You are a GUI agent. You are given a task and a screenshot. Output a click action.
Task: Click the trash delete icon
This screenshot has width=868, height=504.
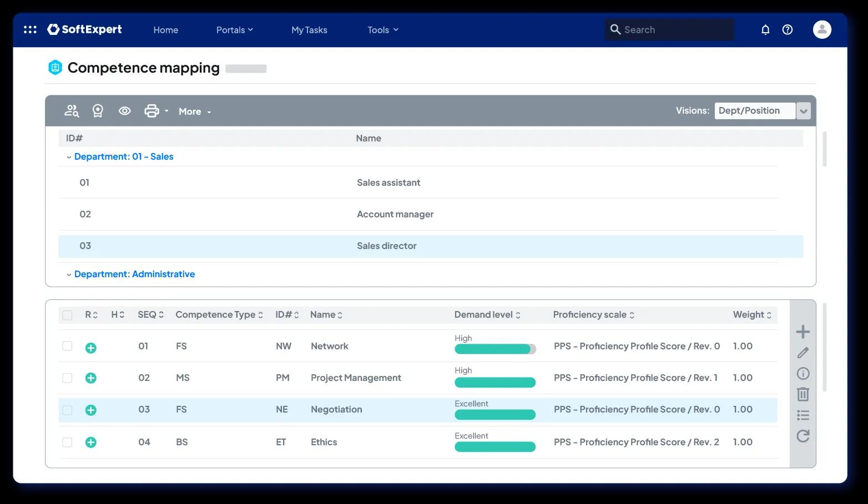click(803, 394)
